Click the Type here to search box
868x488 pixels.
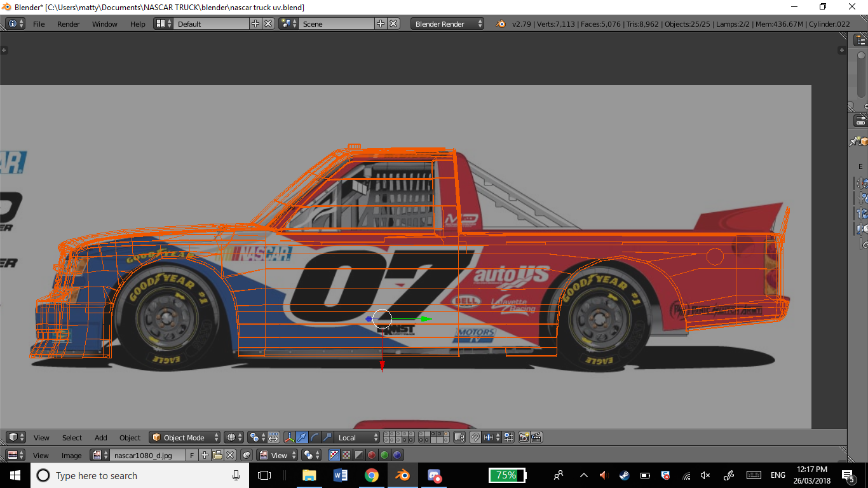coord(140,475)
